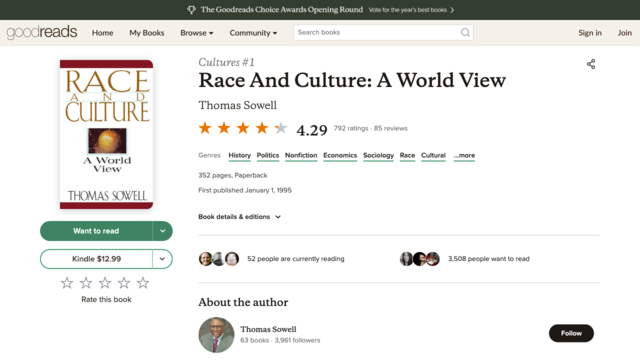Image resolution: width=640 pixels, height=360 pixels.
Task: Click Thomas Sowell in About the author
Action: 268,329
